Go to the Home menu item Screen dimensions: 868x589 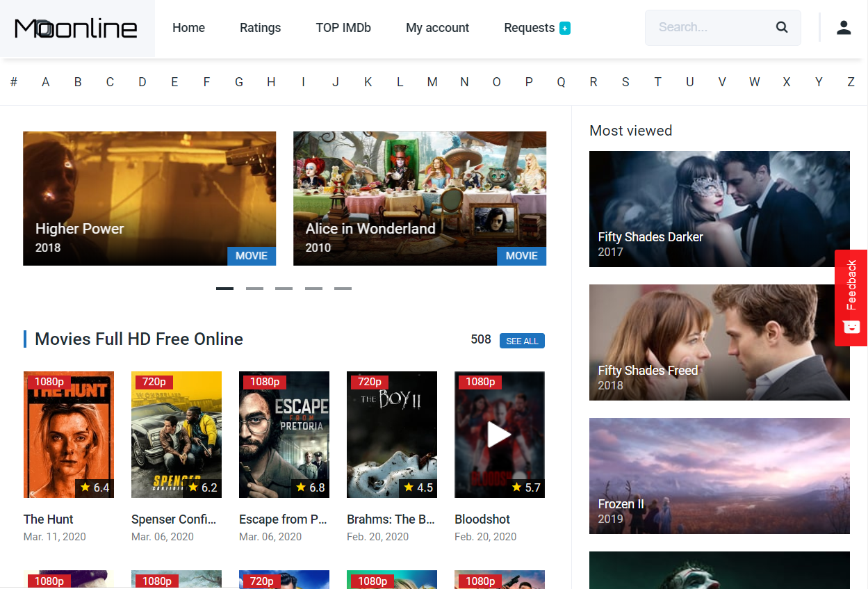coord(189,28)
